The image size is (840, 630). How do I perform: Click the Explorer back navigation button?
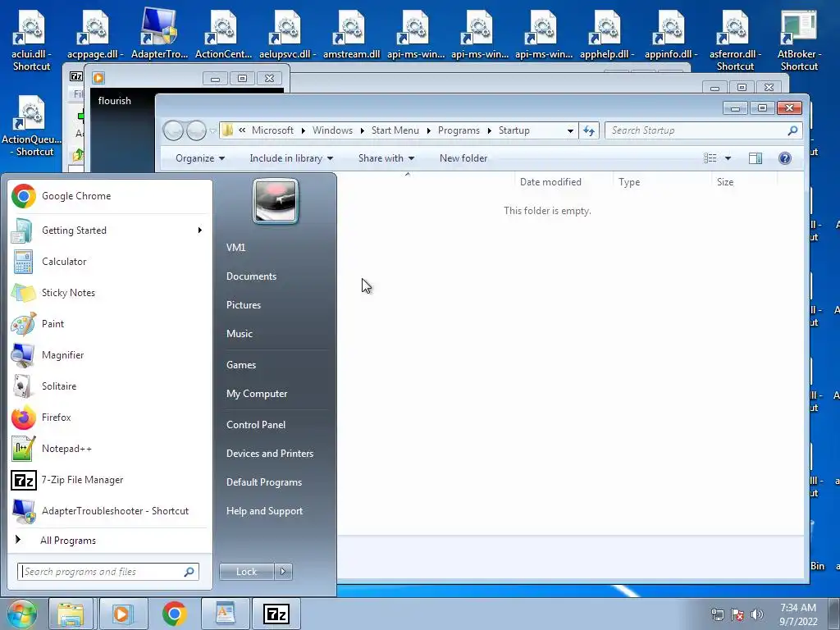click(173, 130)
